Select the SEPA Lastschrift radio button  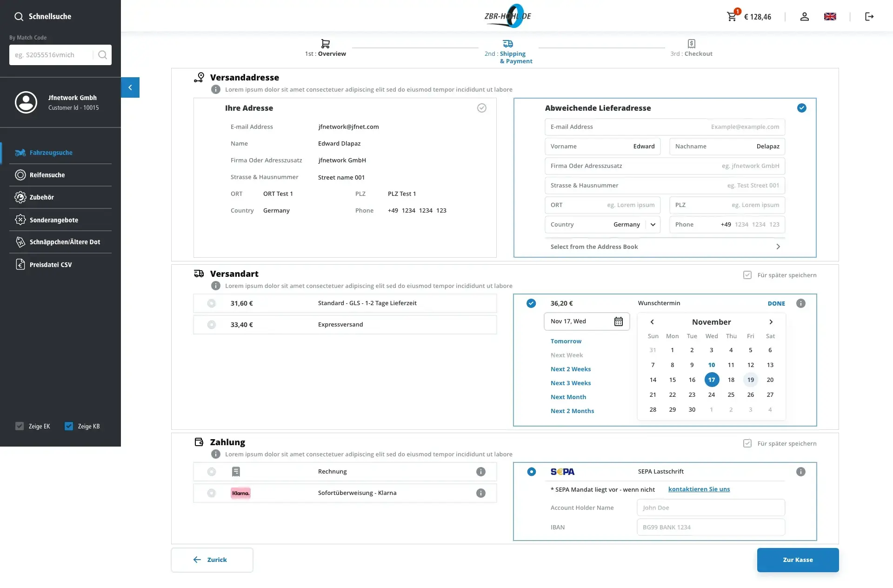pyautogui.click(x=531, y=471)
